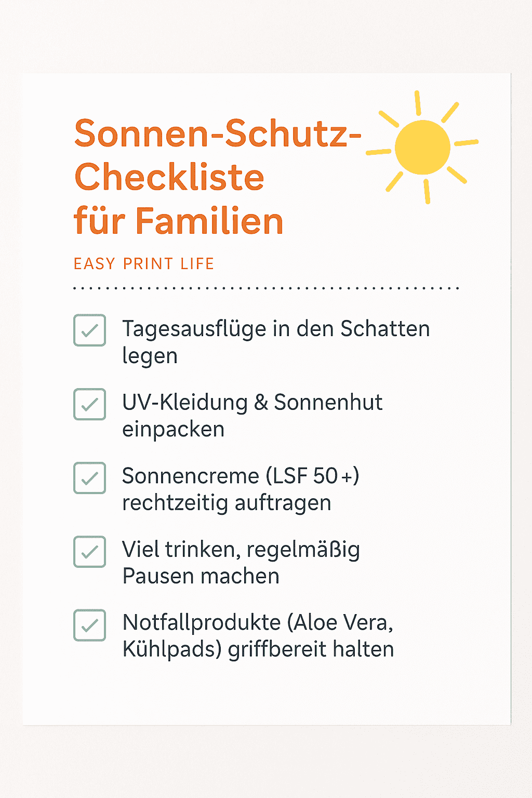Click the 'Viel trinken, regelmäßig' text
The image size is (532, 798).
coord(241,550)
